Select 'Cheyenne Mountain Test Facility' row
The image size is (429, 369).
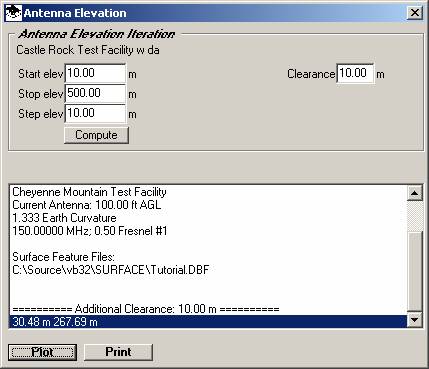click(x=208, y=192)
